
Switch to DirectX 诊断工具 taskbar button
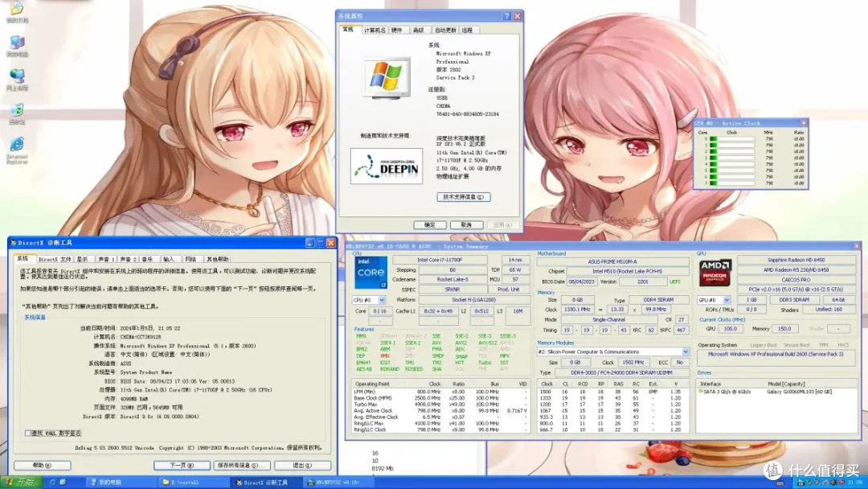(264, 483)
